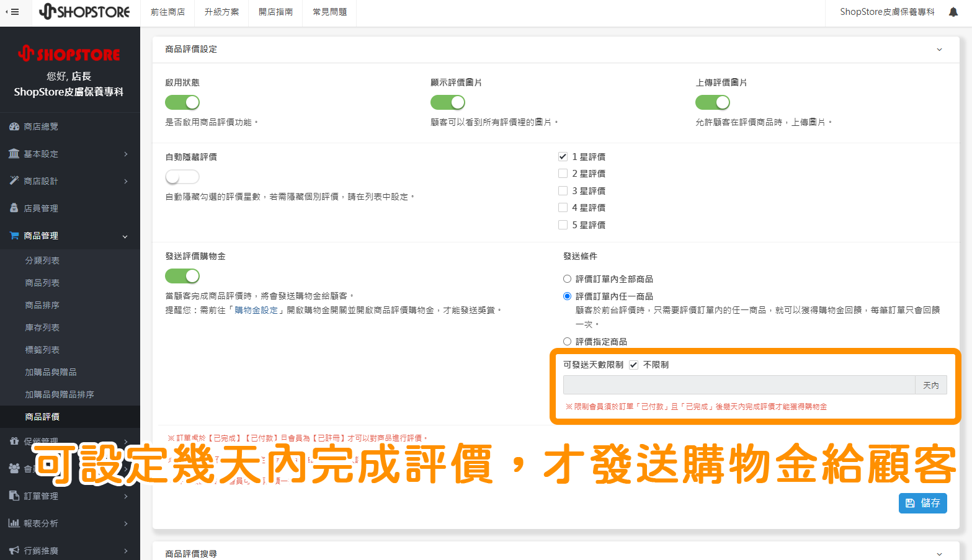The width and height of the screenshot is (972, 560).
Task: Open the notifications bell
Action: 953,12
